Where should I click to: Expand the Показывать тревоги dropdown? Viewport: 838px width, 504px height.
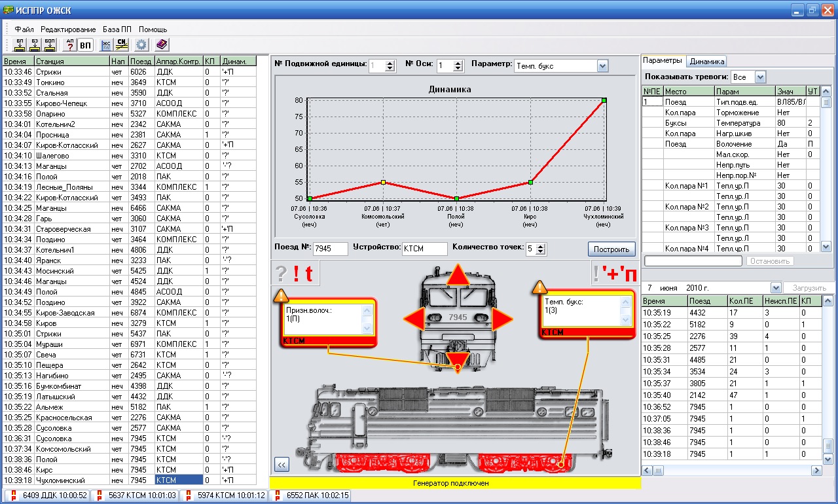coord(760,77)
